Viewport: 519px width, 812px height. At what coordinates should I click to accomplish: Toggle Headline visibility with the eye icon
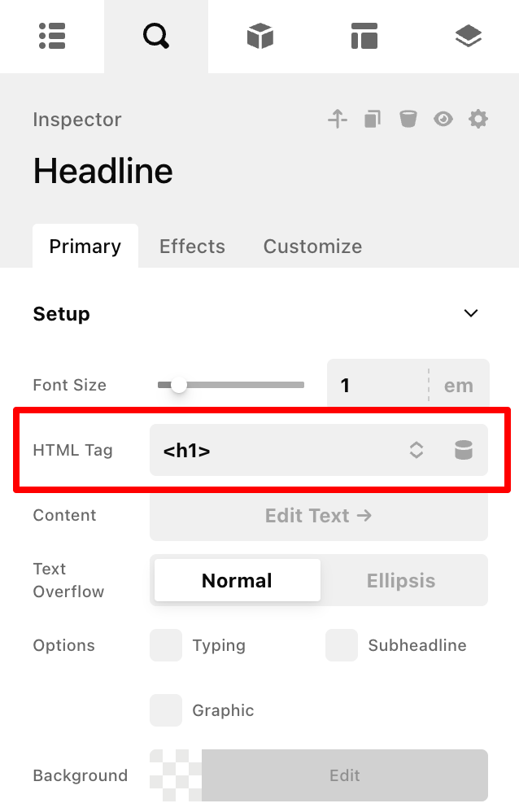[443, 120]
